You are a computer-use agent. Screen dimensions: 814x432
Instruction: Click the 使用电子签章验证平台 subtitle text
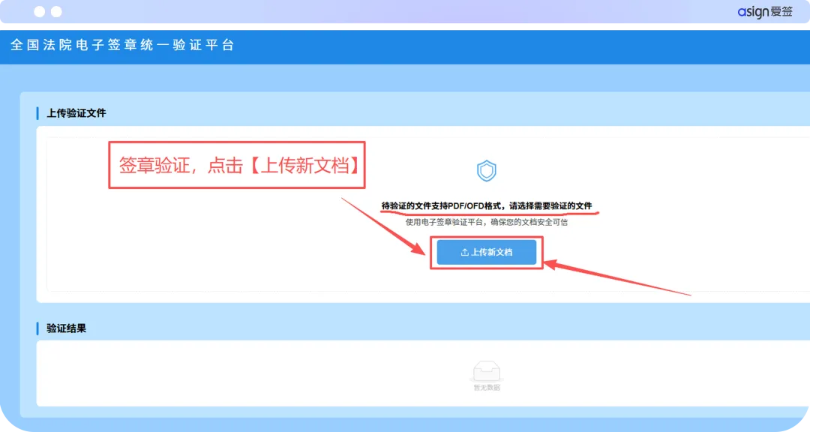click(x=486, y=221)
